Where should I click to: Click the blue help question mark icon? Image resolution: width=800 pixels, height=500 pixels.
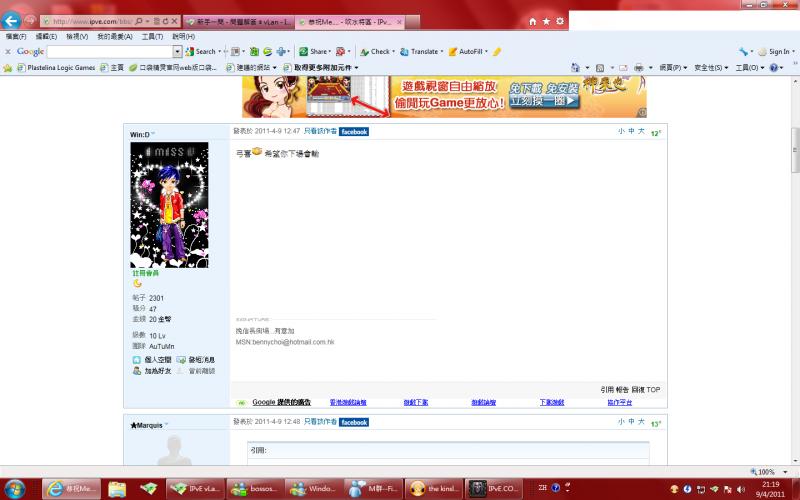click(774, 67)
